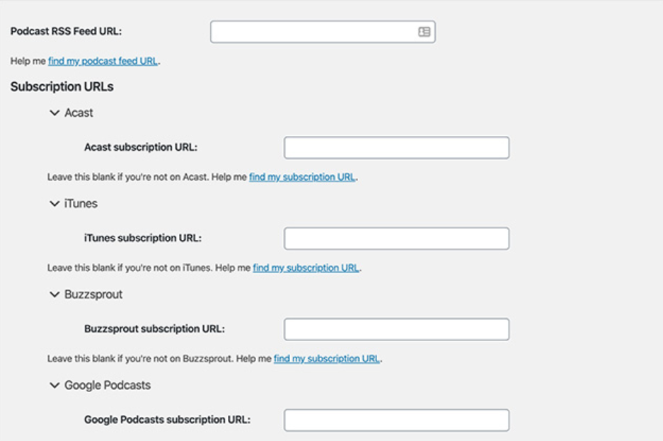Click the Podcast RSS Feed URL label
663x441 pixels.
pos(66,32)
